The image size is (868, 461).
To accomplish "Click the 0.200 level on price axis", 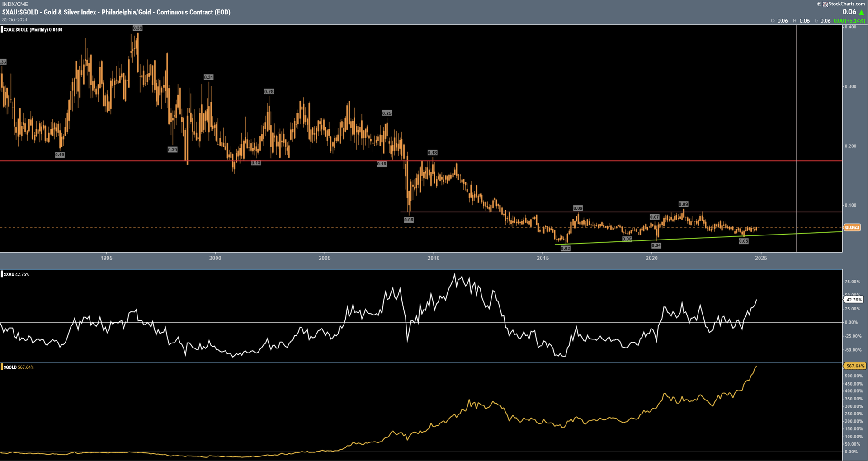I will pos(850,146).
